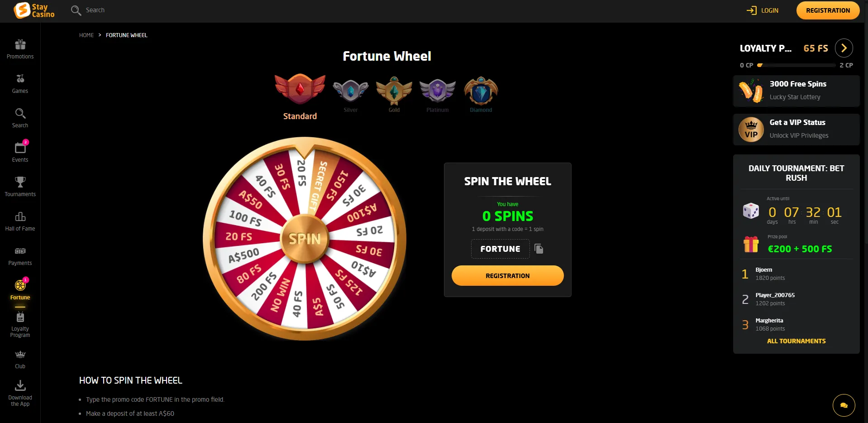This screenshot has width=868, height=423.
Task: Click the loyalty CP progress bar
Action: [x=796, y=65]
